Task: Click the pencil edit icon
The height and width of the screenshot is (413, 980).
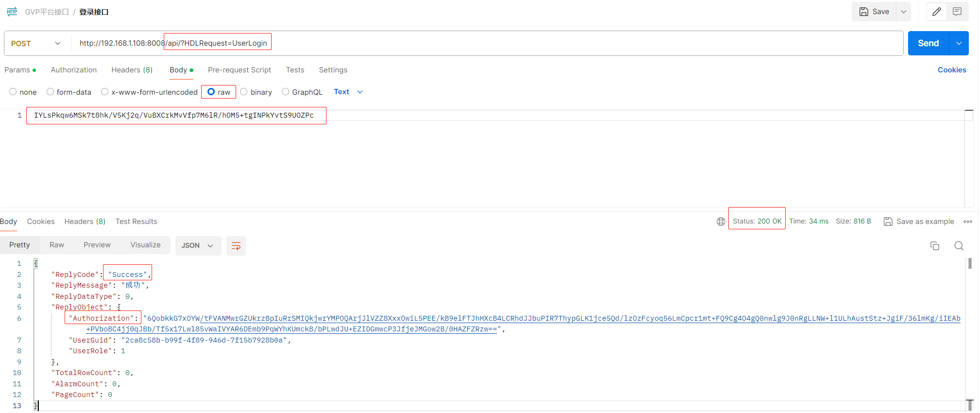Action: pos(936,12)
